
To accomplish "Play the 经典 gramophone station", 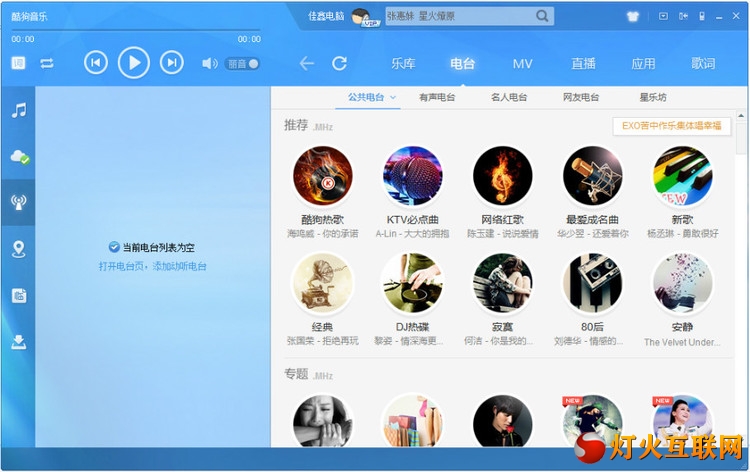I will (323, 284).
